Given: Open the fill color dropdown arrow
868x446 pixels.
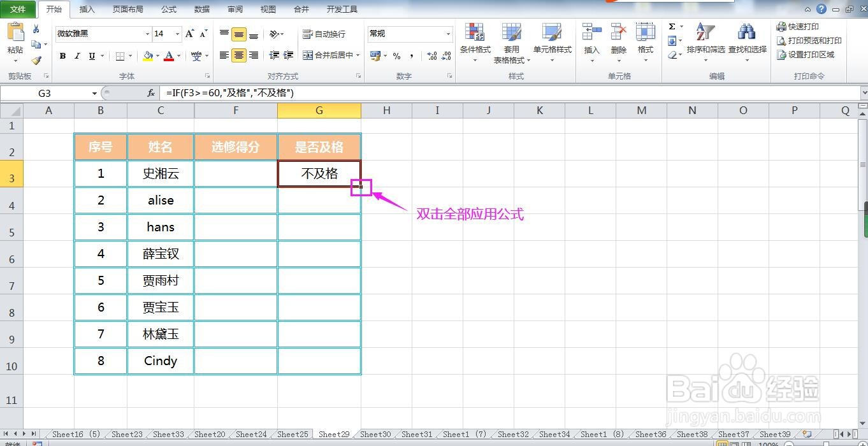Looking at the screenshot, I should (x=157, y=56).
